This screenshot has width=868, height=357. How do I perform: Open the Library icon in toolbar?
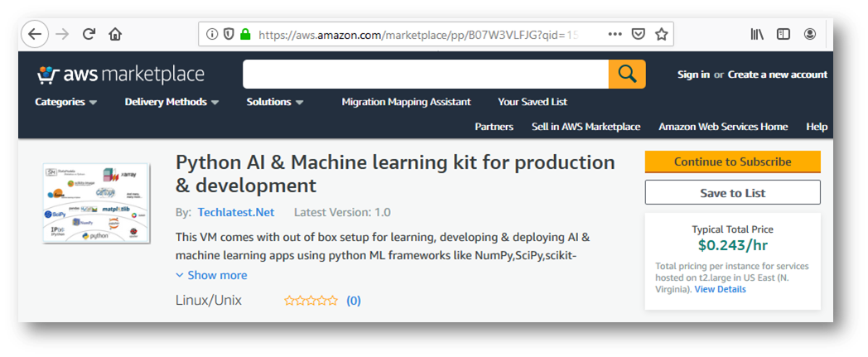click(x=757, y=34)
